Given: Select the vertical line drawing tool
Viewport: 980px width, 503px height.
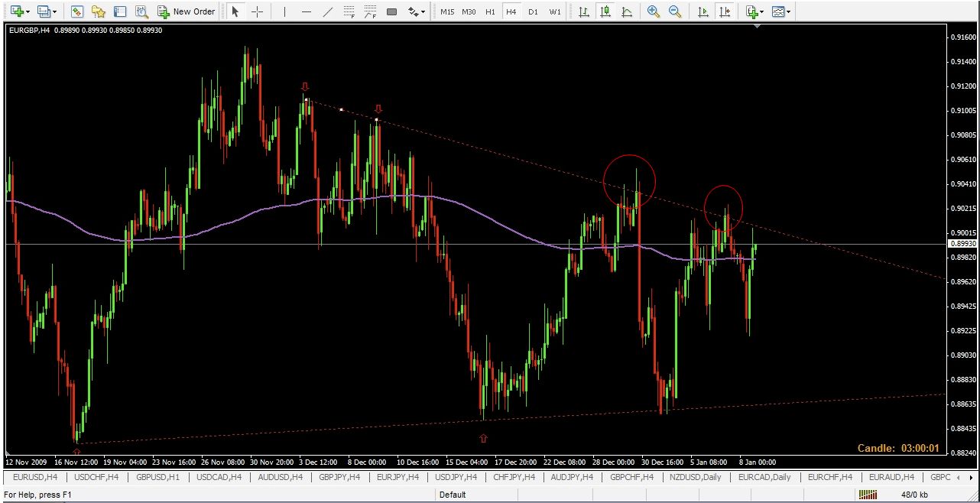Looking at the screenshot, I should 285,11.
